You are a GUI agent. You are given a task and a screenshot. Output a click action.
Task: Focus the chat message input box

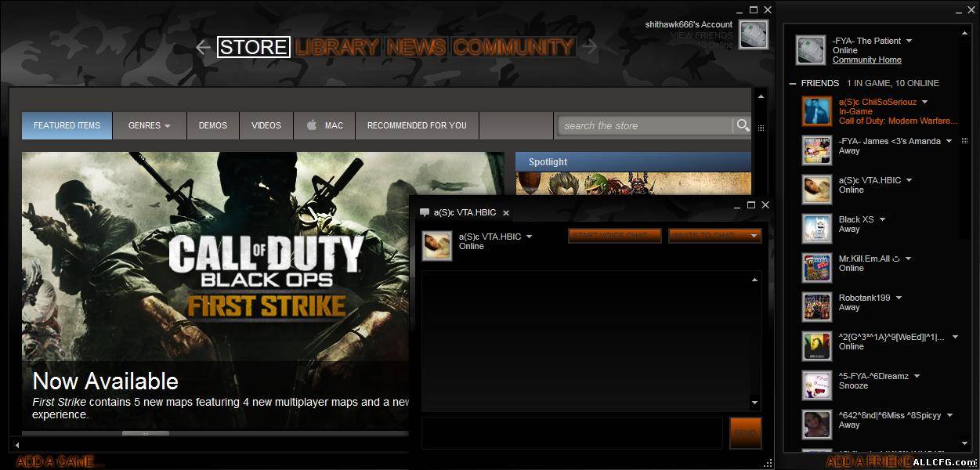(x=572, y=433)
